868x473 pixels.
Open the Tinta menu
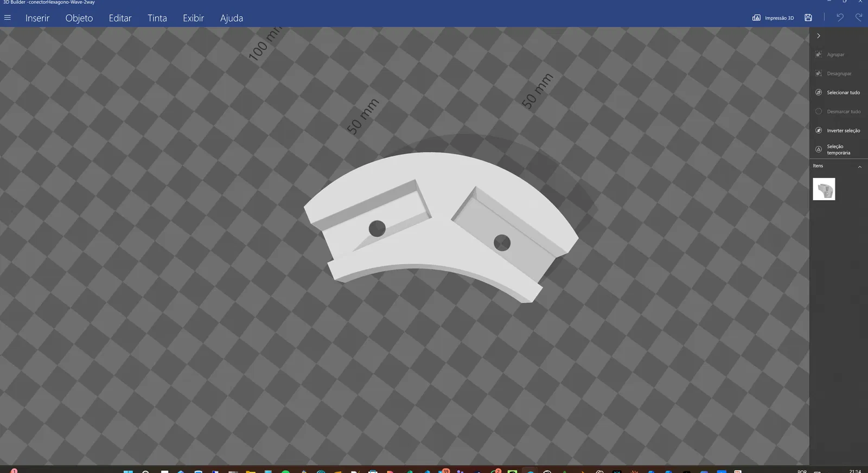(x=157, y=18)
